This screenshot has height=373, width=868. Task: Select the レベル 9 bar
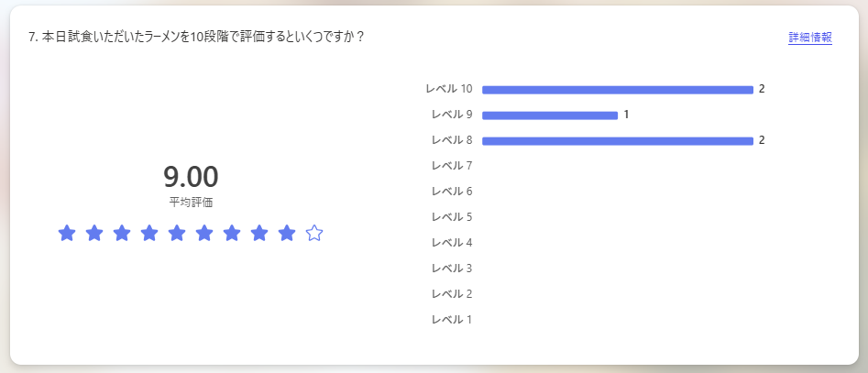pyautogui.click(x=550, y=115)
